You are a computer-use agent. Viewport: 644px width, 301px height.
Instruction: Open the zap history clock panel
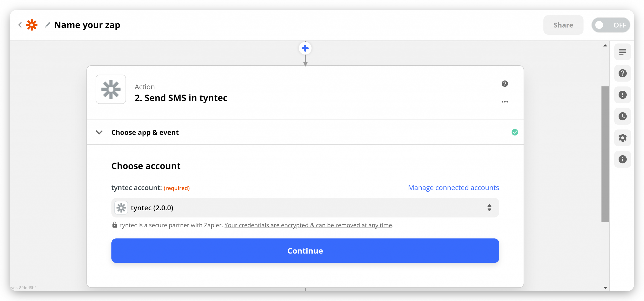[623, 116]
